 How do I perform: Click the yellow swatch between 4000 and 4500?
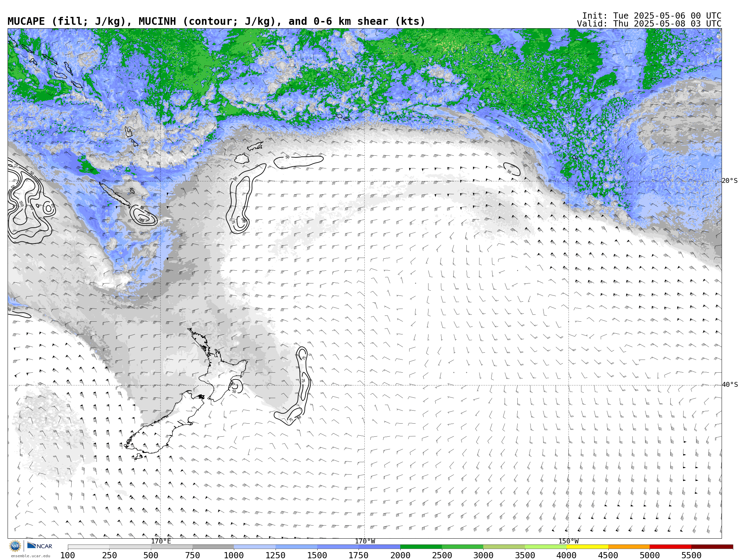pyautogui.click(x=587, y=547)
